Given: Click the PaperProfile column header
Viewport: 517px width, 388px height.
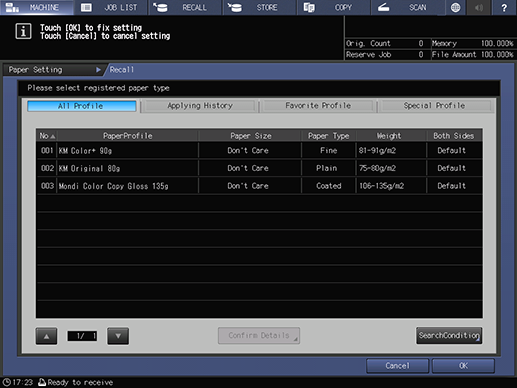Looking at the screenshot, I should click(x=128, y=136).
